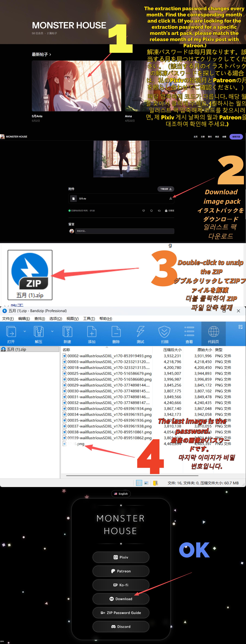The width and height of the screenshot is (246, 644).
Task: Select file 00039-waiIllustriousSDXL_v170-859510862.png
Action: 107,438
